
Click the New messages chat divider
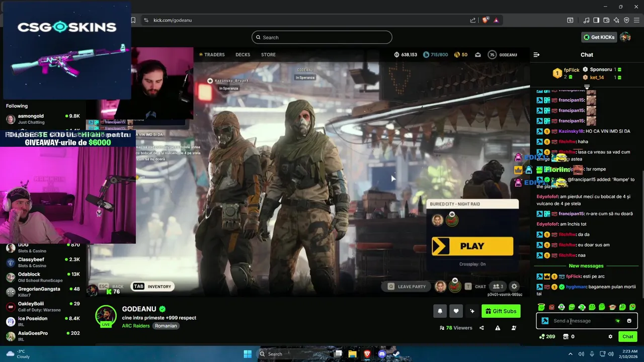tap(586, 266)
